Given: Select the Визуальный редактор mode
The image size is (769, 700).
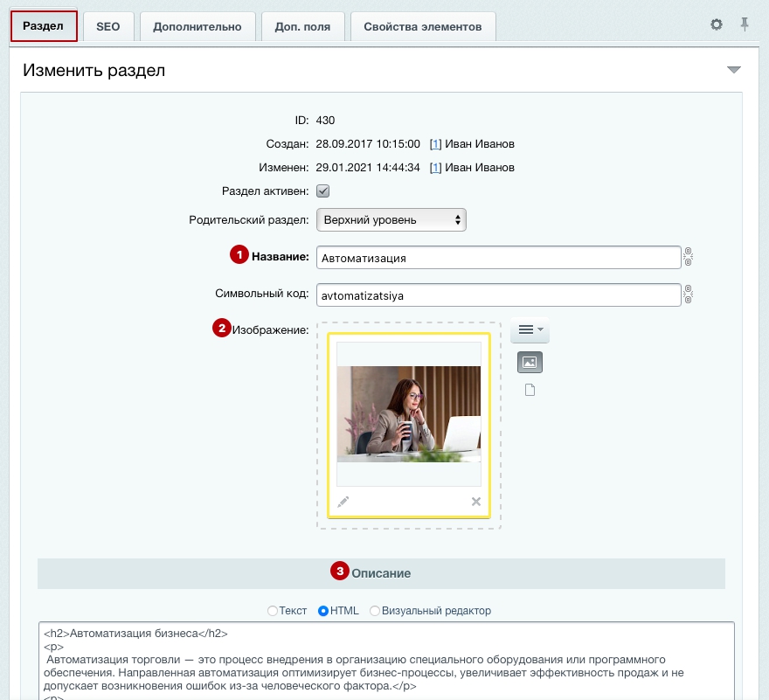Looking at the screenshot, I should click(375, 611).
